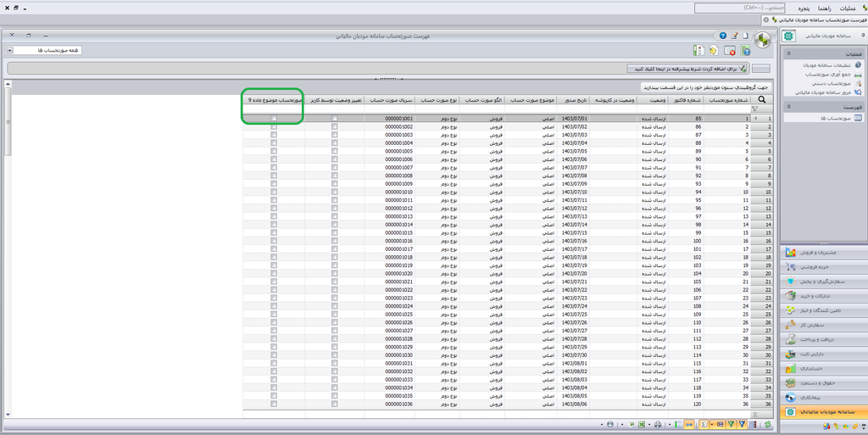Image resolution: width=868 pixels, height=435 pixels.
Task: Click the inquiry document icon with question mark
Action: click(x=745, y=50)
